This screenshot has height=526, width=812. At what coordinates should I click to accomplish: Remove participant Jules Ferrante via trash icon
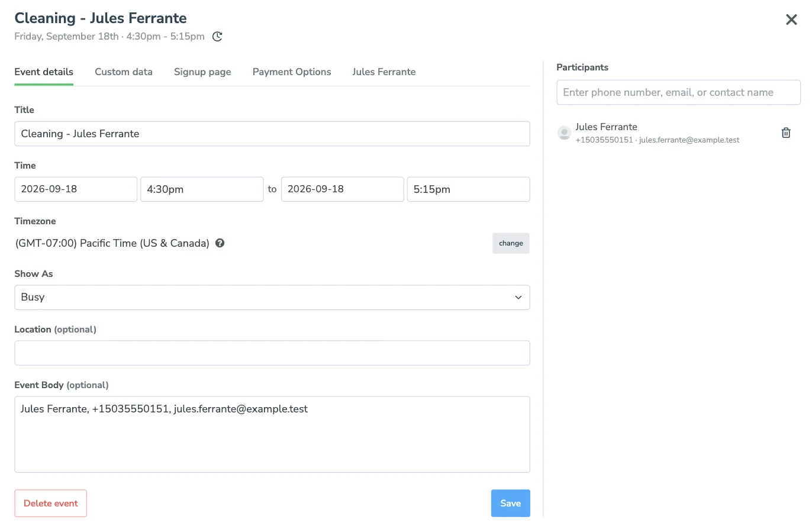pos(786,133)
